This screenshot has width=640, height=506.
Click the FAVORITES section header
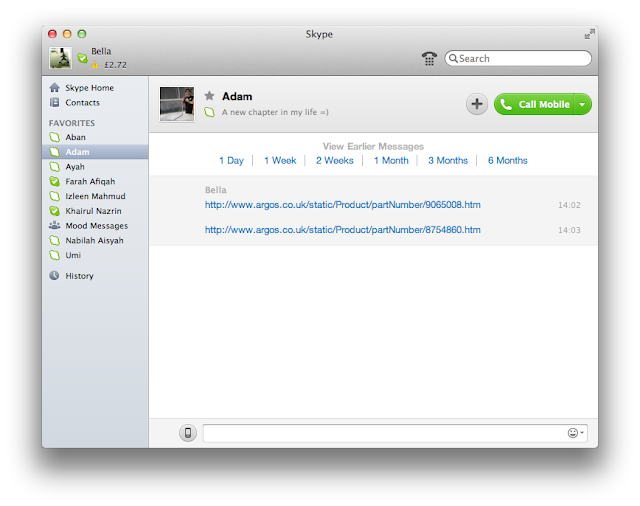pyautogui.click(x=72, y=123)
